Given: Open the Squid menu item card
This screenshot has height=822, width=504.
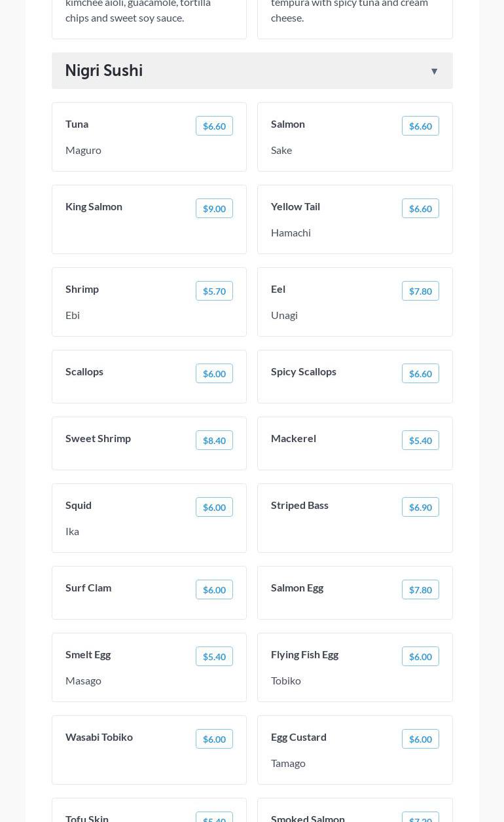Looking at the screenshot, I should (149, 518).
